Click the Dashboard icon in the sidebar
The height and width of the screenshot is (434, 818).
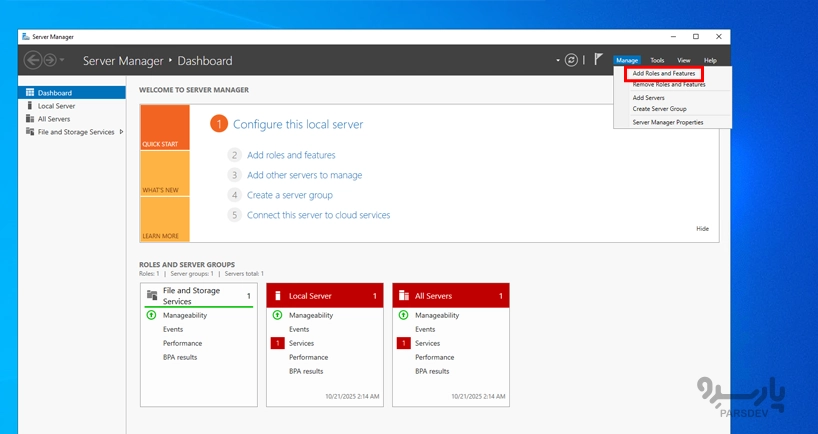[x=30, y=92]
